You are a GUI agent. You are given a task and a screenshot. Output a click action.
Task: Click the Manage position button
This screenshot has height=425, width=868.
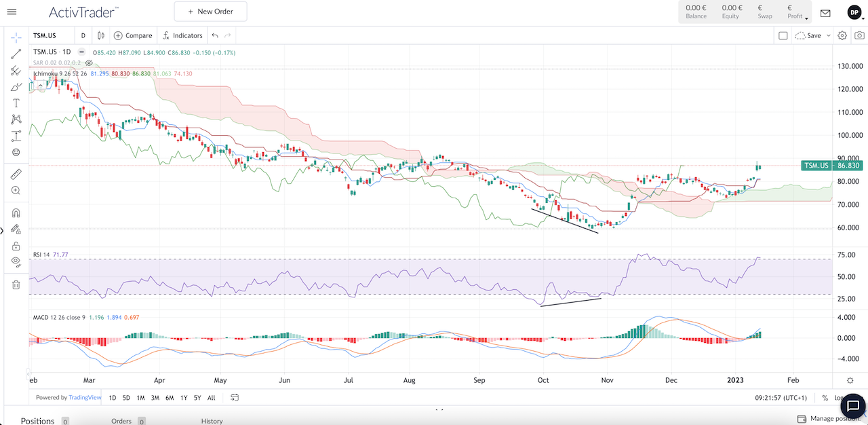[830, 419]
